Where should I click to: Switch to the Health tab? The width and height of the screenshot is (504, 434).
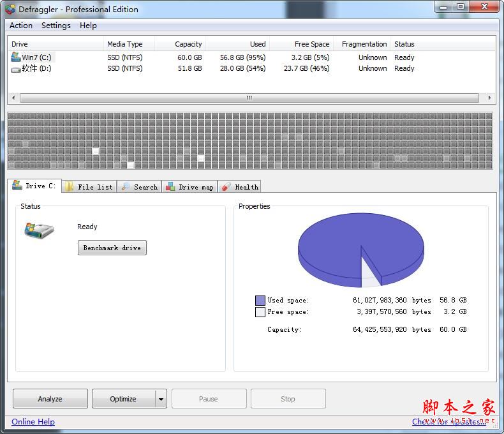[239, 186]
